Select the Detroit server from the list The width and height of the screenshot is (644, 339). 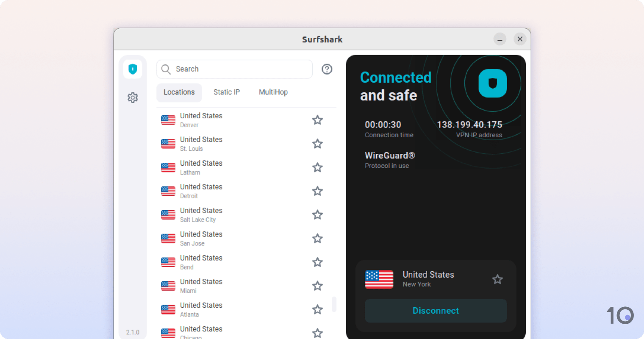(201, 191)
